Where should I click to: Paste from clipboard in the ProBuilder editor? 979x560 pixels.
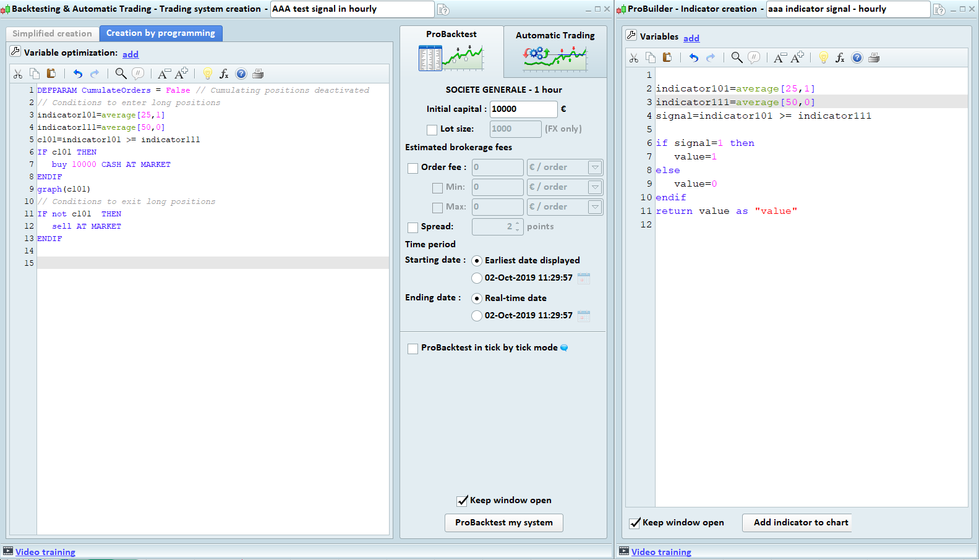click(667, 57)
